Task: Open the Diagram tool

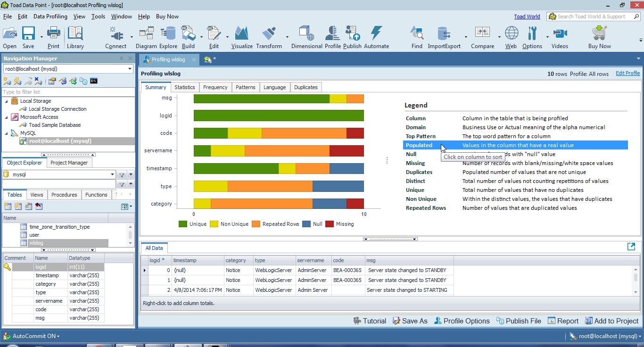Action: [x=146, y=37]
